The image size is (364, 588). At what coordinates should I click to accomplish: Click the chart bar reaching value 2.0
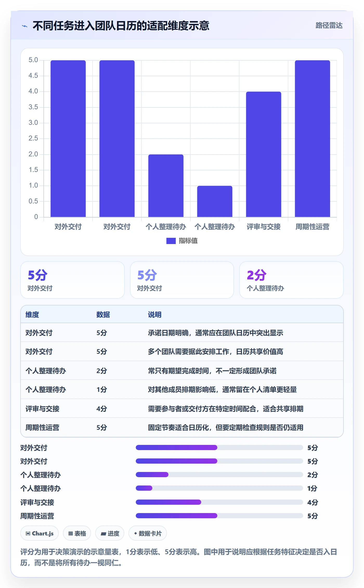coord(166,186)
